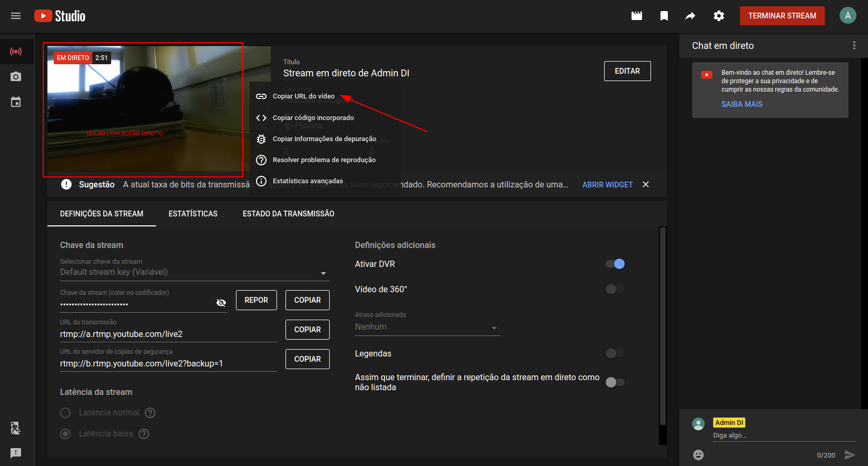Viewport: 868px width, 466px height.
Task: Click the help icon beside Latência baixa
Action: point(144,434)
